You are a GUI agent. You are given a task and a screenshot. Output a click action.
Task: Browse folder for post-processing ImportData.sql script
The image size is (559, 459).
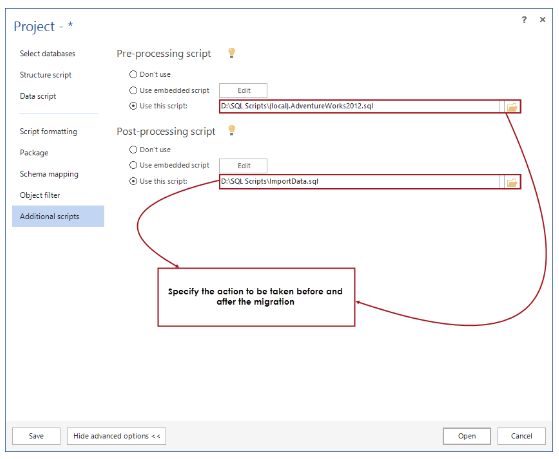[x=512, y=182]
